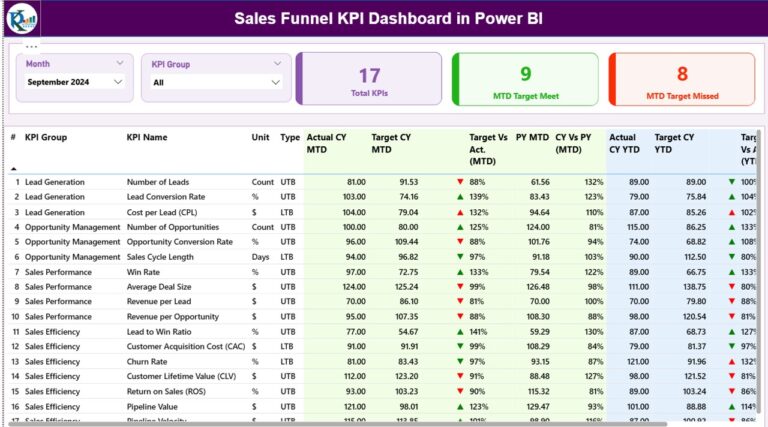Viewport: 768px width, 427px height.
Task: Click red down arrow for Number of Leads MTD
Action: [x=460, y=182]
